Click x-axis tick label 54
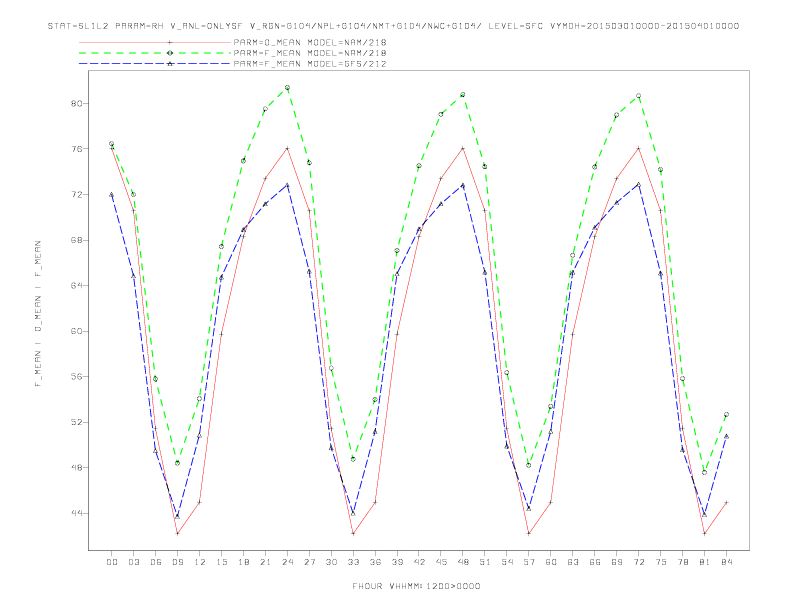 tap(507, 562)
